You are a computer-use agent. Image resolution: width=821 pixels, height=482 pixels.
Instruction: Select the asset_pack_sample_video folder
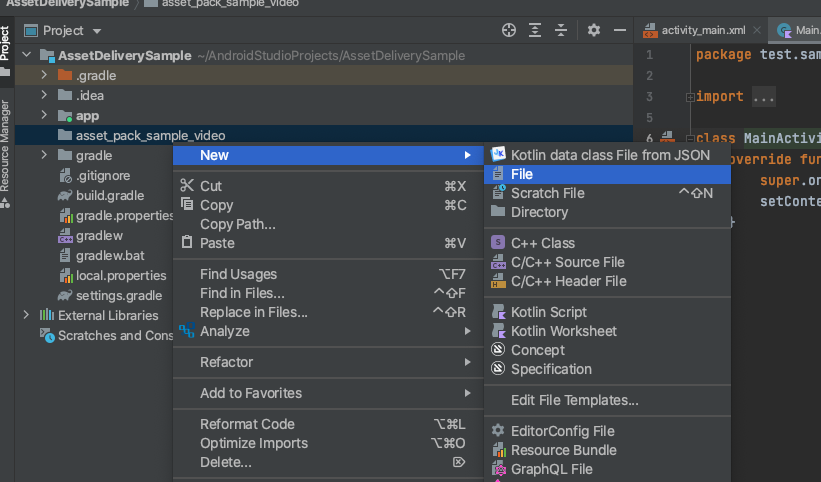coord(324,136)
